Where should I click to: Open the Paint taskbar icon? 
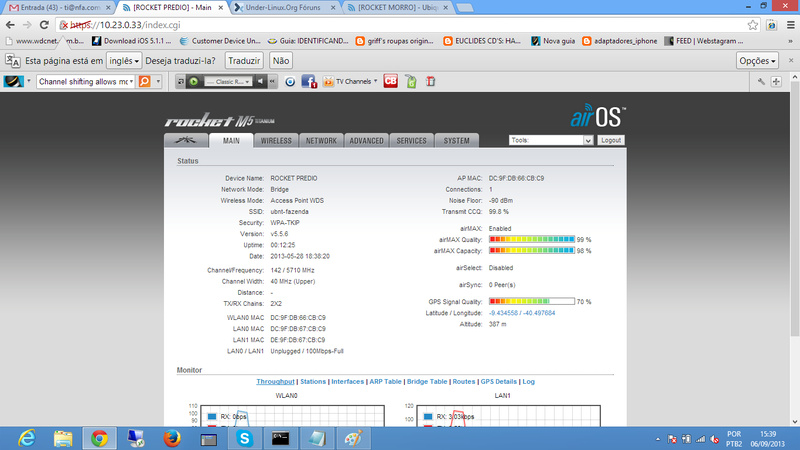[353, 438]
